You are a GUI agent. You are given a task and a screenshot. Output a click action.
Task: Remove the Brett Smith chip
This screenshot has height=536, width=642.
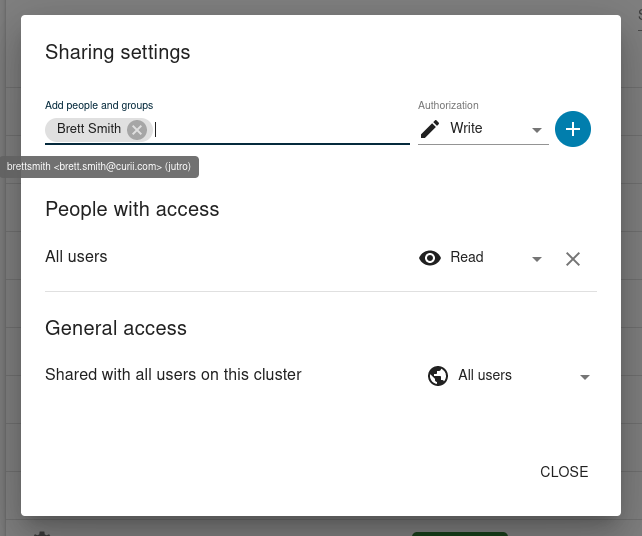[138, 129]
